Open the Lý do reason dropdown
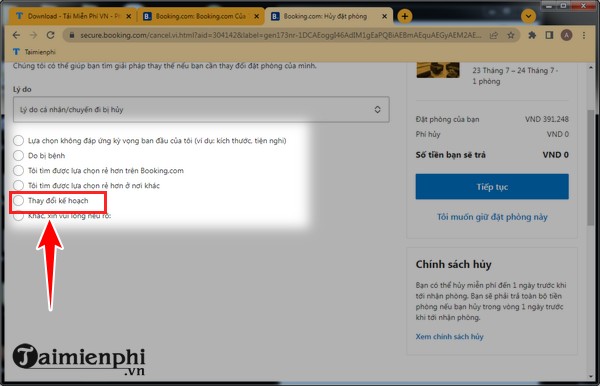The width and height of the screenshot is (600, 386). [x=201, y=109]
